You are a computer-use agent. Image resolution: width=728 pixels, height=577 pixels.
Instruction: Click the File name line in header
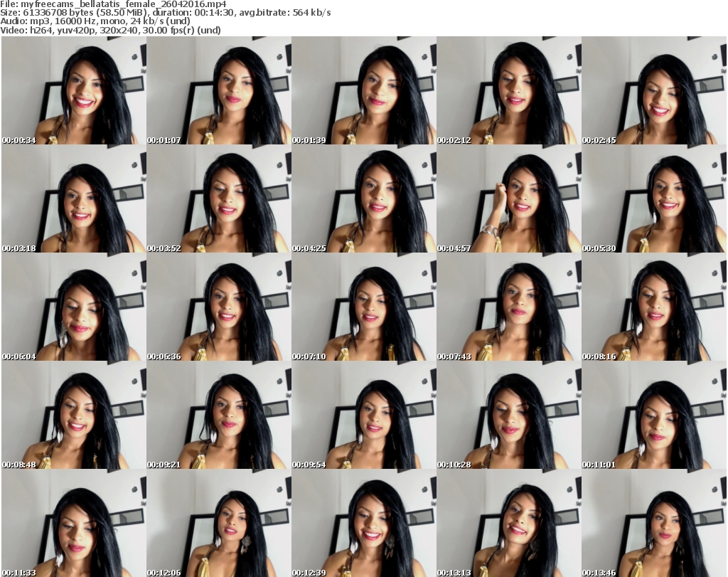pos(113,4)
